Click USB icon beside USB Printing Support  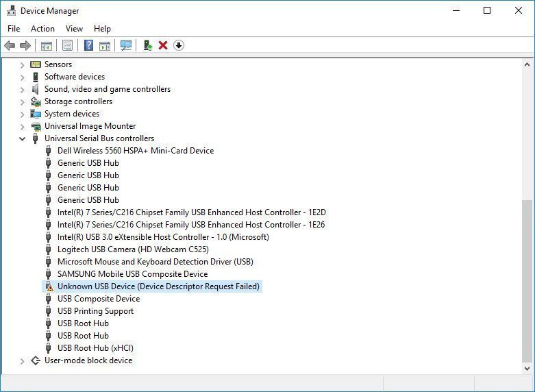[x=49, y=311]
